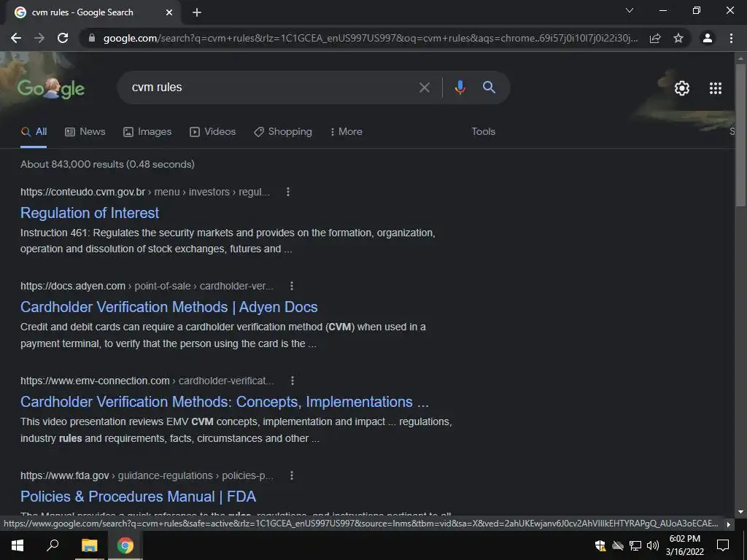Click the Google doodle logo

pos(51,88)
